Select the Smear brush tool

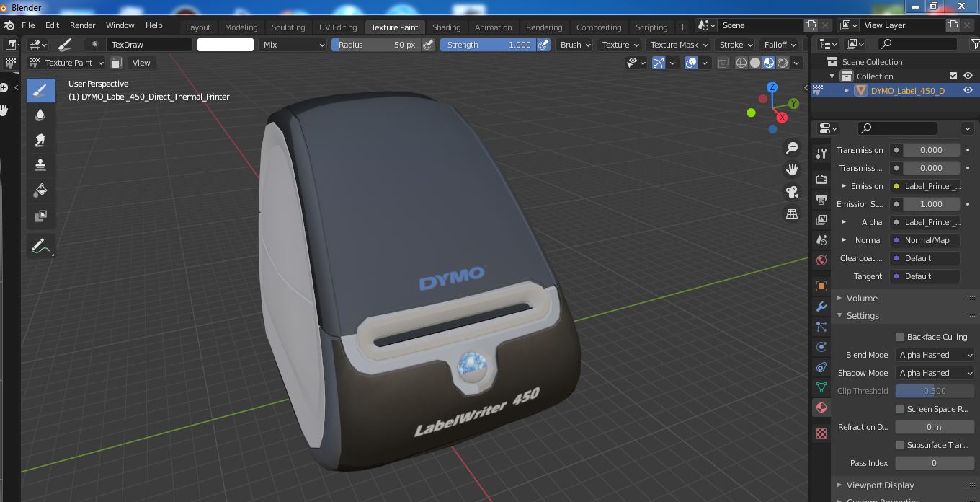(x=40, y=140)
